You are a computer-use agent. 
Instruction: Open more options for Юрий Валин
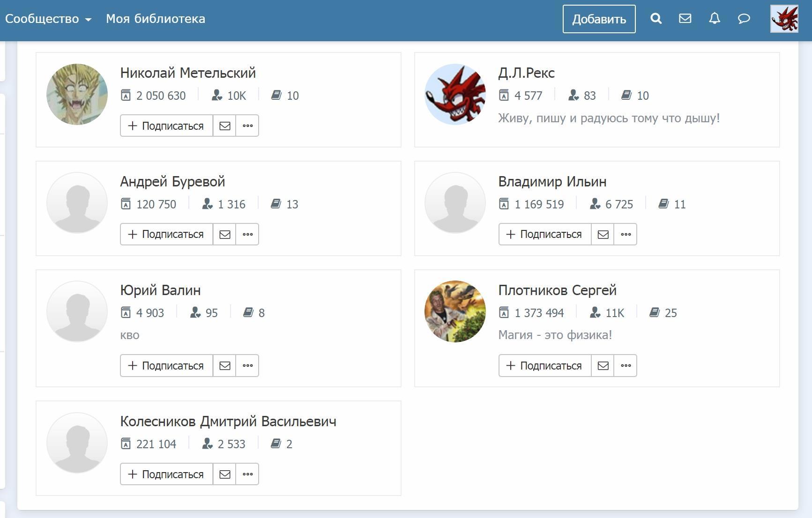[247, 365]
